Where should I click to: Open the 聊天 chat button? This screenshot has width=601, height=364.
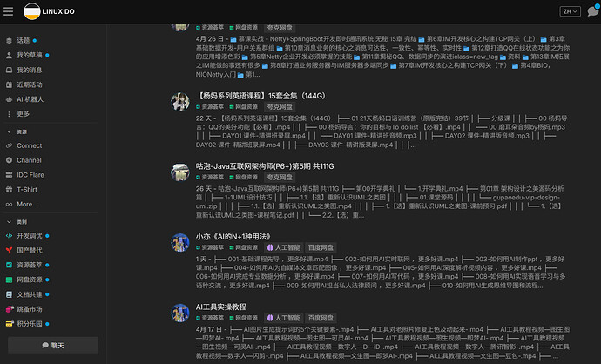[53, 345]
